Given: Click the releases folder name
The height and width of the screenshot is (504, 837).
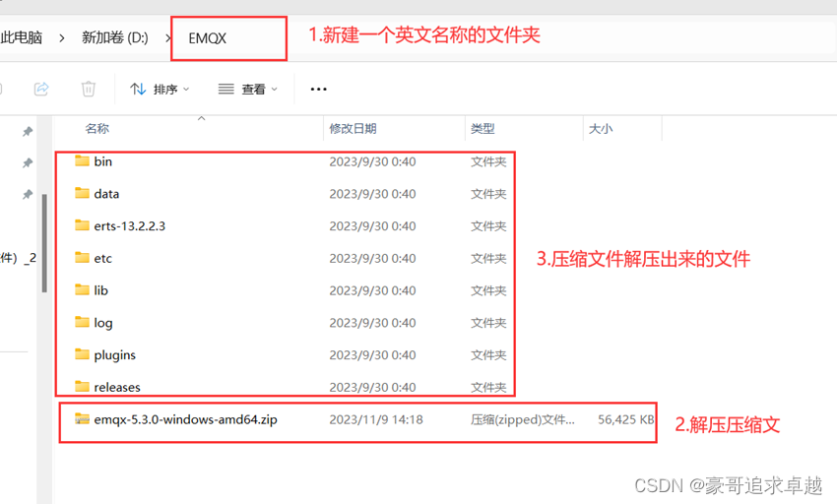Looking at the screenshot, I should coord(117,387).
